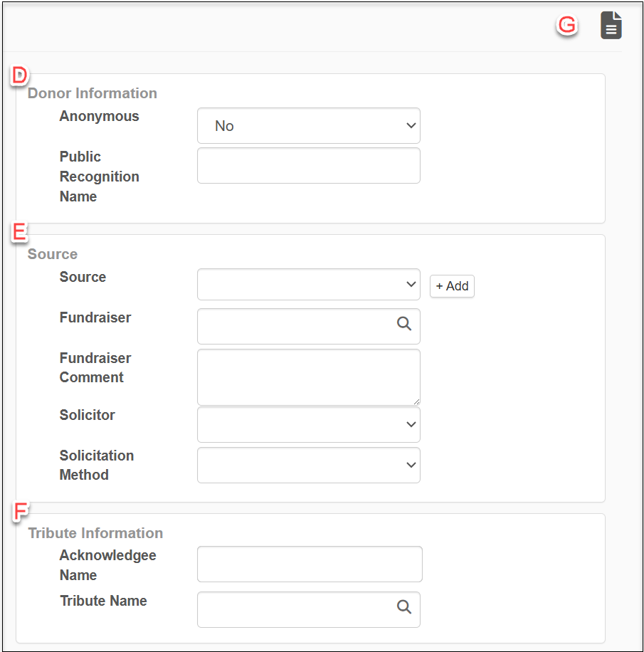Click the Fundraiser lookup field
Image resolution: width=644 pixels, height=652 pixels.
click(309, 327)
